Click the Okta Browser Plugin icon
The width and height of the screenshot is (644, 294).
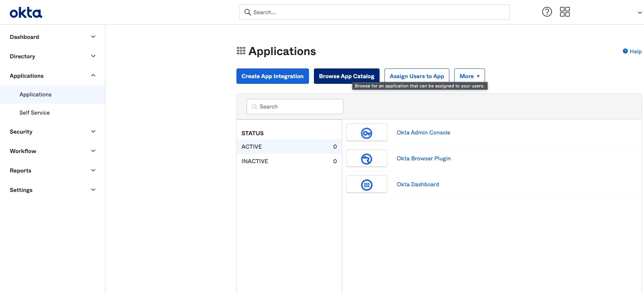pos(367,159)
